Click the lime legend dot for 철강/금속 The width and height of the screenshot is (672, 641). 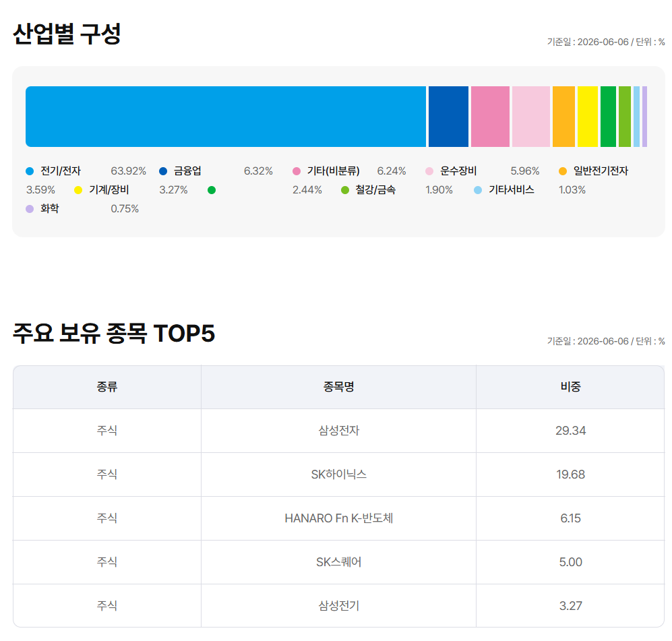pos(345,190)
